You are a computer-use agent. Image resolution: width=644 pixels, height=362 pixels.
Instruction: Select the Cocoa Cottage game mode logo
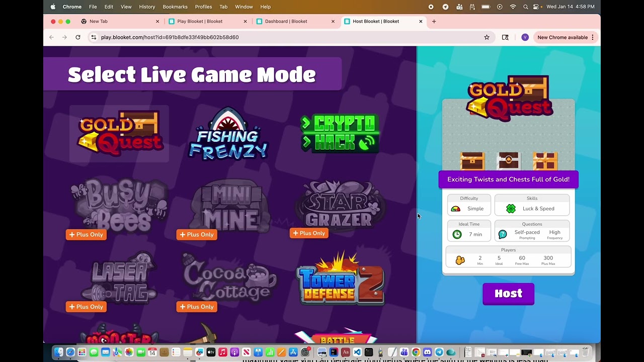tap(229, 278)
